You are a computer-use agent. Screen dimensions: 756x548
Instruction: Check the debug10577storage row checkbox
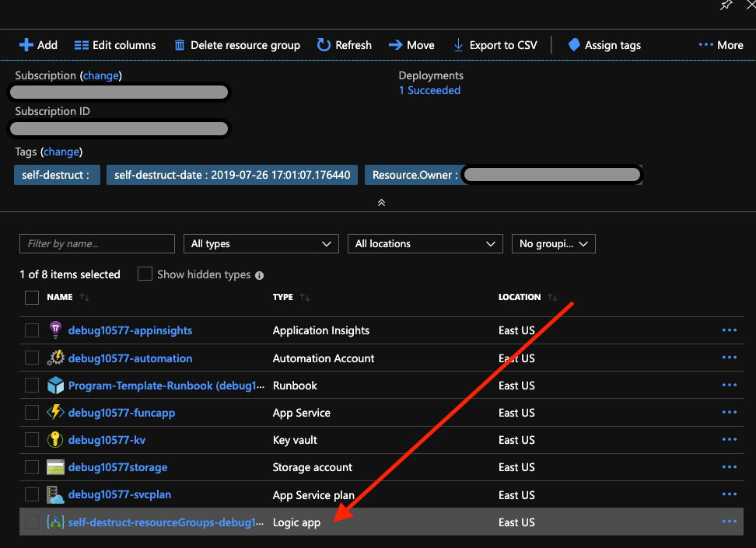click(x=32, y=467)
